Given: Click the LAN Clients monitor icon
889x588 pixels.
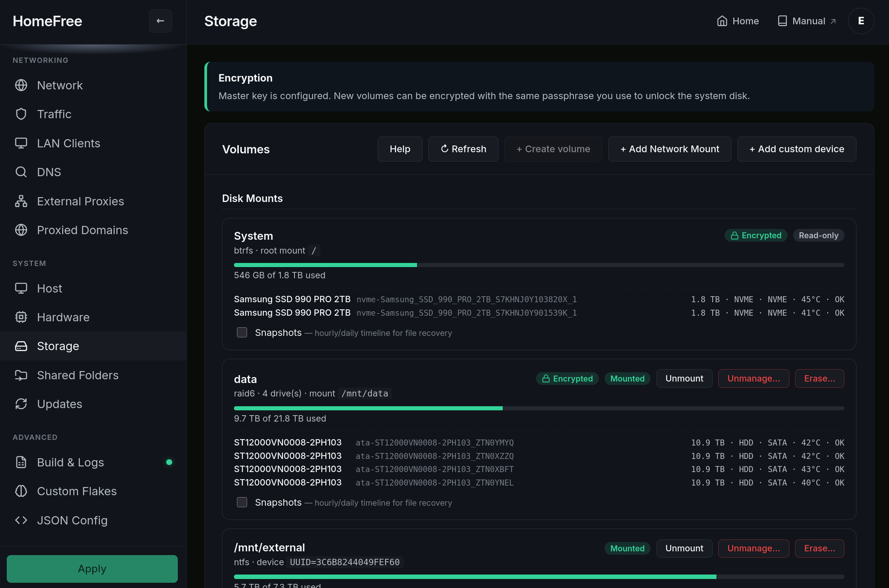Looking at the screenshot, I should click(x=21, y=143).
